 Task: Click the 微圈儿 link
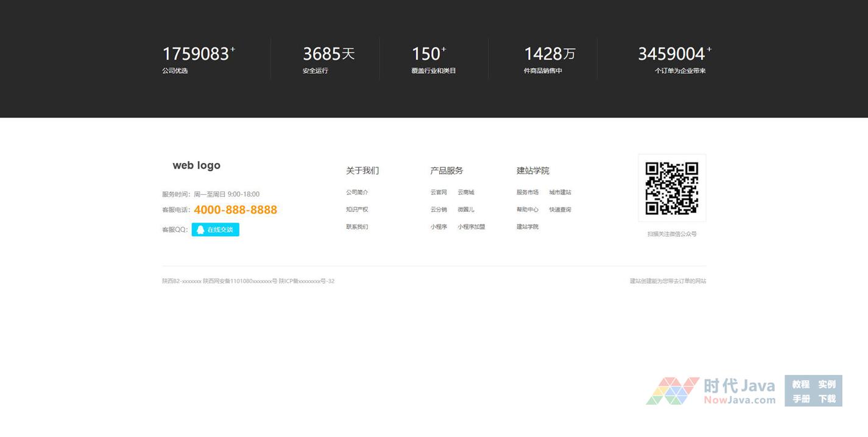click(466, 209)
